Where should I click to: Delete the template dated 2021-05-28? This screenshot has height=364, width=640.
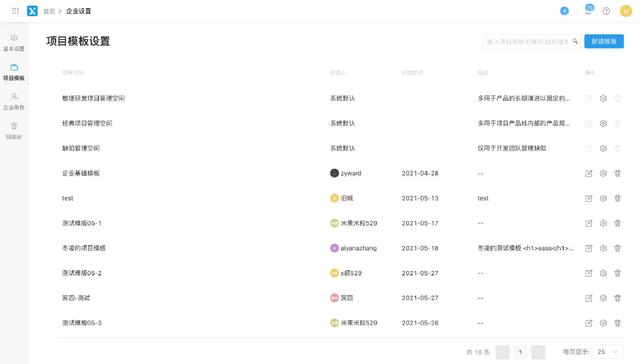pyautogui.click(x=618, y=323)
